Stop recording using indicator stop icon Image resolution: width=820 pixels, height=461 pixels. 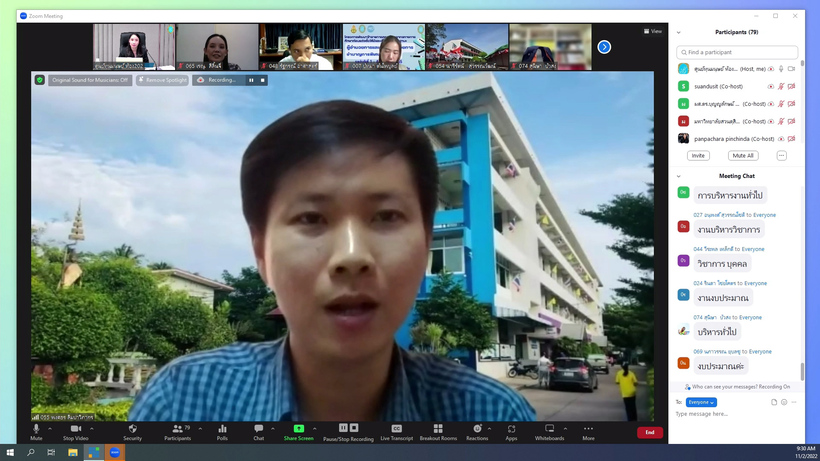tap(263, 80)
